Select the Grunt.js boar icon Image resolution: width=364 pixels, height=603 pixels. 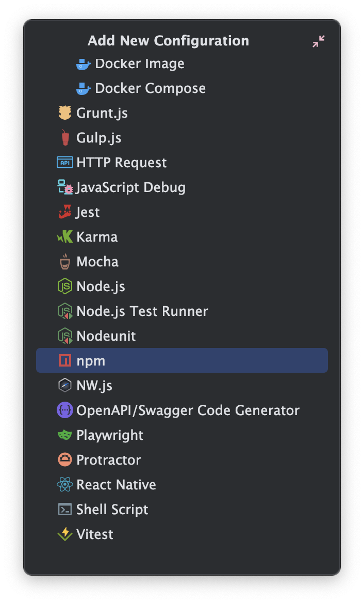pyautogui.click(x=65, y=113)
